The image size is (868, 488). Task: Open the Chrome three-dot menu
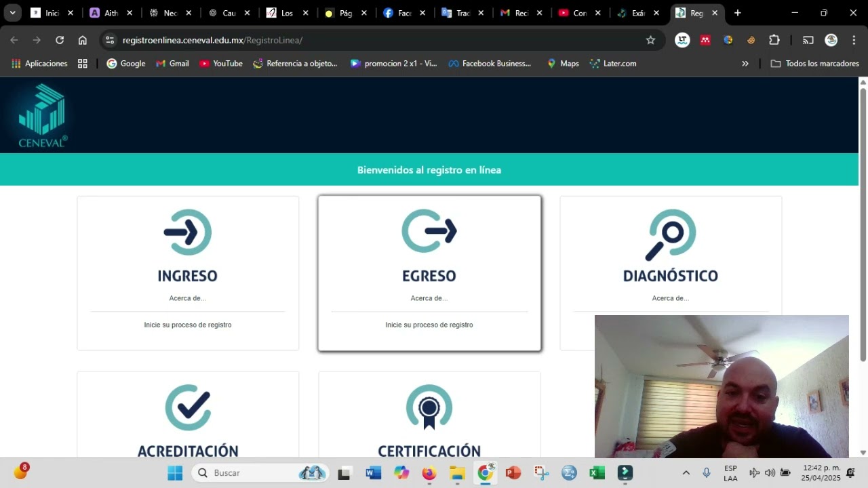pyautogui.click(x=854, y=40)
